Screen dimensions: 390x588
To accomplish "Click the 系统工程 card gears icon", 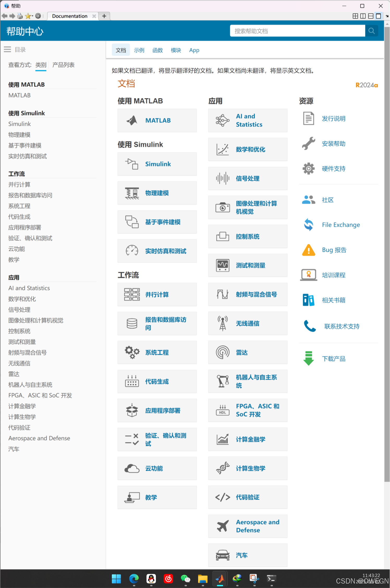I will tap(132, 352).
